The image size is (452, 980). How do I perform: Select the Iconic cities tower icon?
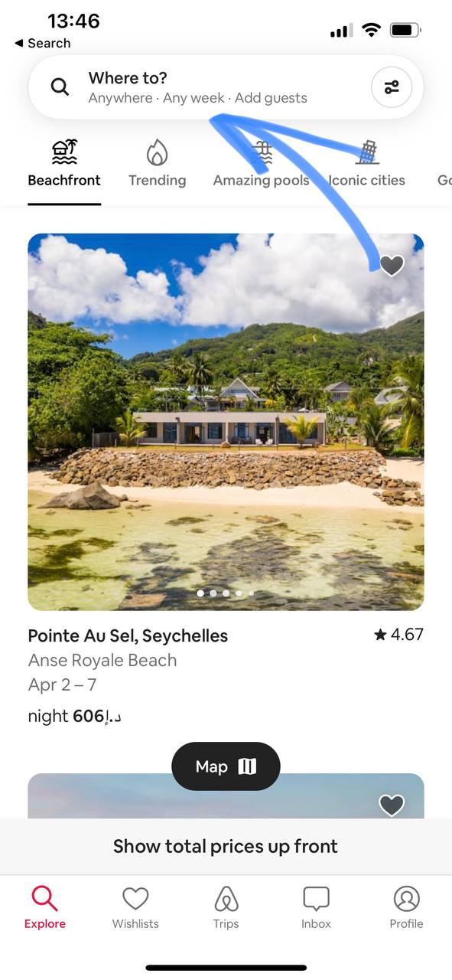[367, 152]
